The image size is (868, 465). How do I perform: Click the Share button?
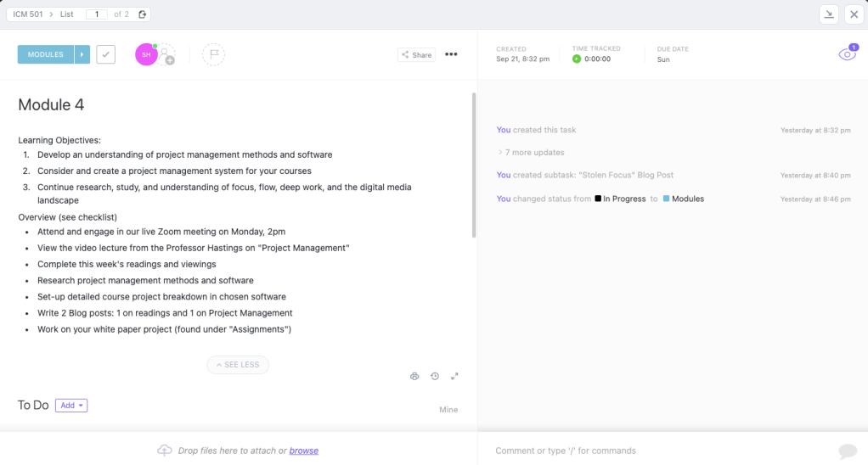click(x=416, y=54)
